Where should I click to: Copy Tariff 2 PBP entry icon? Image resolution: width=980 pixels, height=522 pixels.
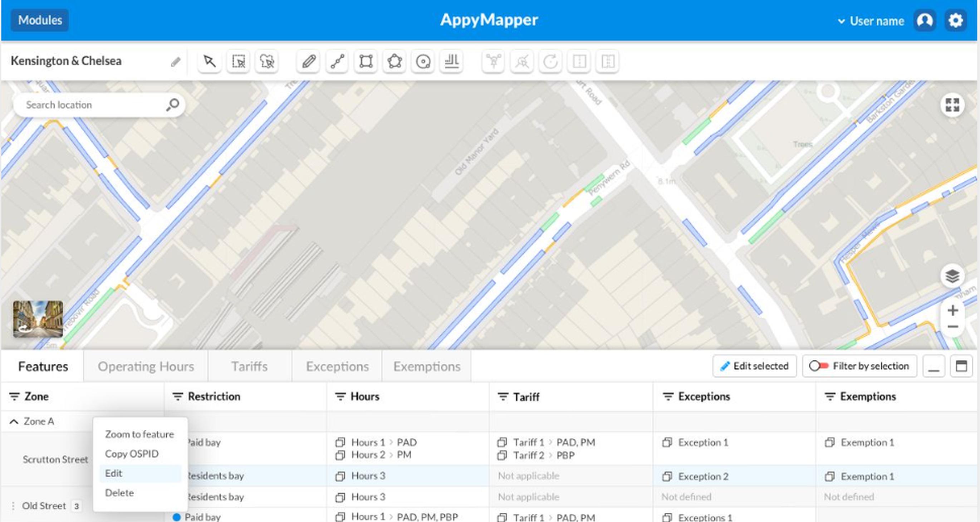point(502,455)
